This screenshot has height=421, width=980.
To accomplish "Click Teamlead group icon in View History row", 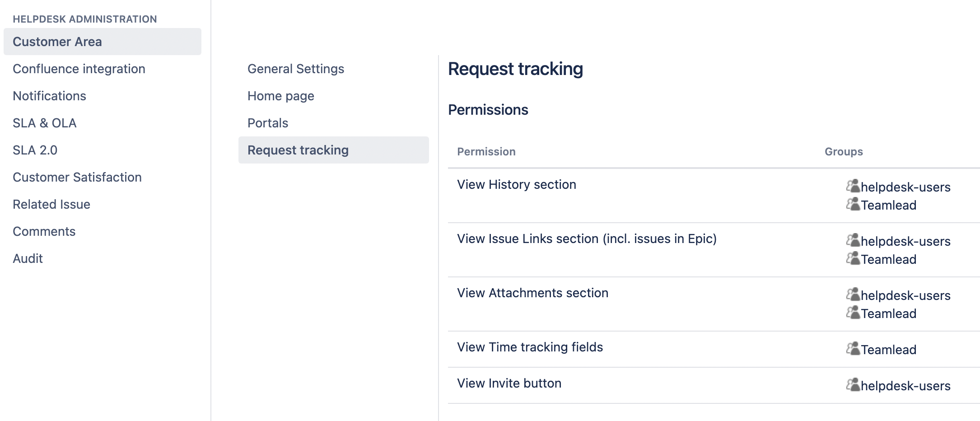I will tap(853, 204).
